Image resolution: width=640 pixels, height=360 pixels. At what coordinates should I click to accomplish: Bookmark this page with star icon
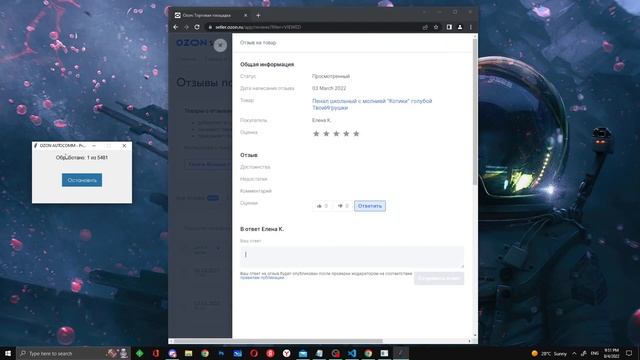point(436,27)
